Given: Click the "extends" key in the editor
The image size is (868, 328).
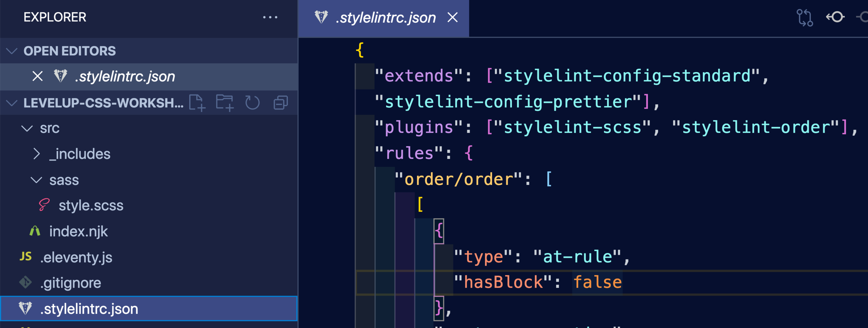Looking at the screenshot, I should coord(419,76).
